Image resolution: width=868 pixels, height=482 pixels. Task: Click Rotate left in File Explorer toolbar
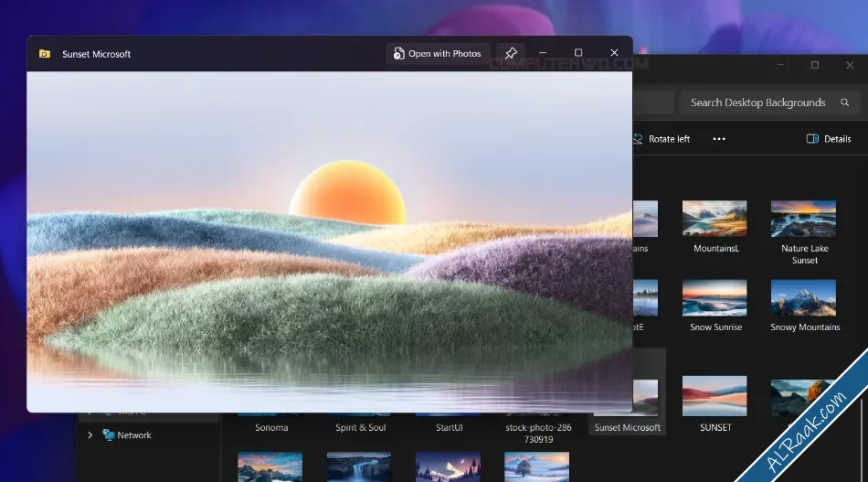coord(662,139)
